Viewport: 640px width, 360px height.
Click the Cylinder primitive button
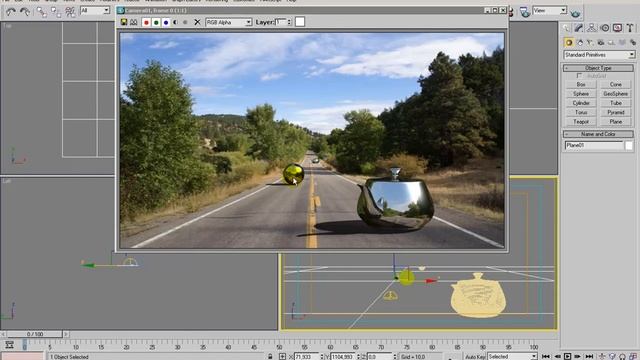tap(581, 103)
